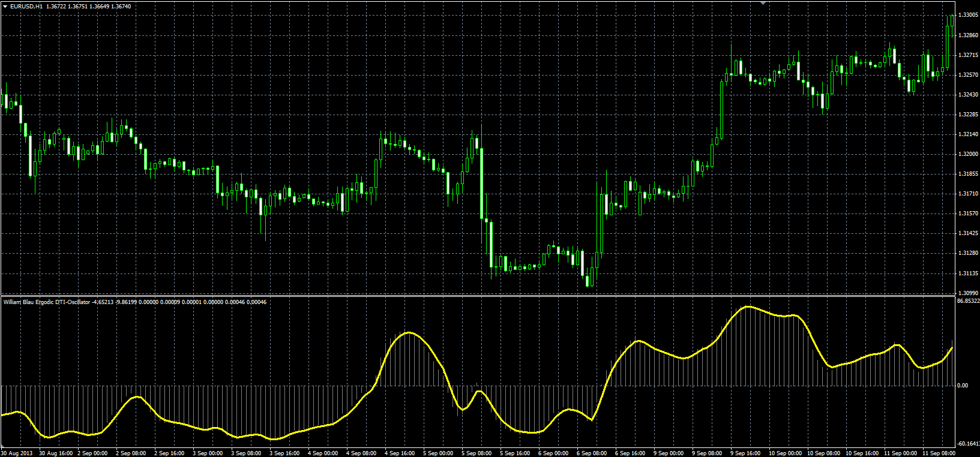This screenshot has width=980, height=457.
Task: Click the 86.85322 indicator scale maximum
Action: point(968,301)
